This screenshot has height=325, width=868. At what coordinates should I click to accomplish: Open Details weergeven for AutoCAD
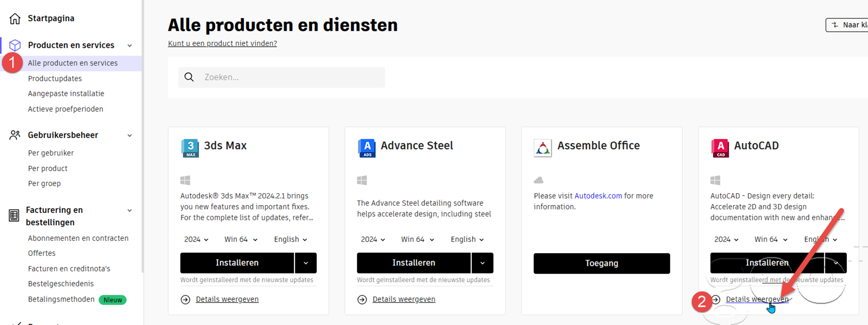tap(757, 299)
